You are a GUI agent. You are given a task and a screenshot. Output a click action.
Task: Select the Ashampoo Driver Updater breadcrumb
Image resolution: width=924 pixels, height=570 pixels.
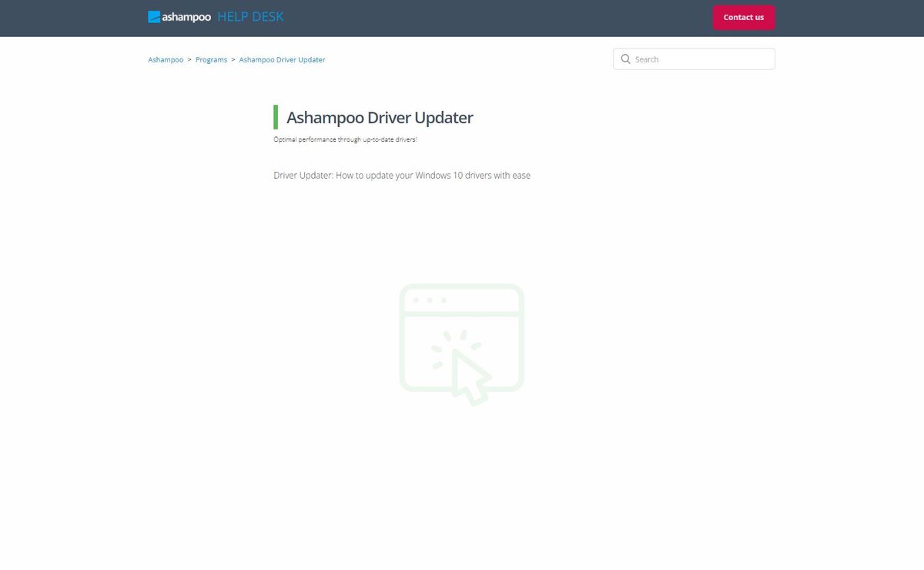point(282,59)
